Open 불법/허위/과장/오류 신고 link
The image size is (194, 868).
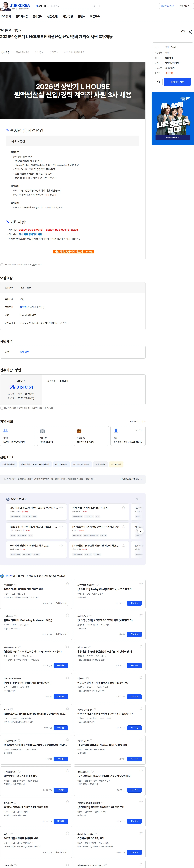point(130,479)
